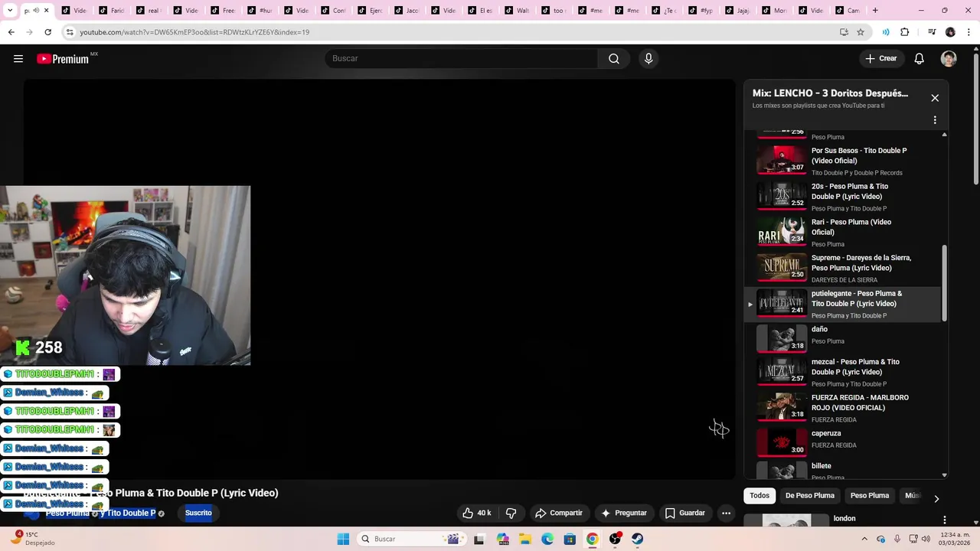
Task: Open the YouTube guide hamburger menu
Action: [x=18, y=59]
